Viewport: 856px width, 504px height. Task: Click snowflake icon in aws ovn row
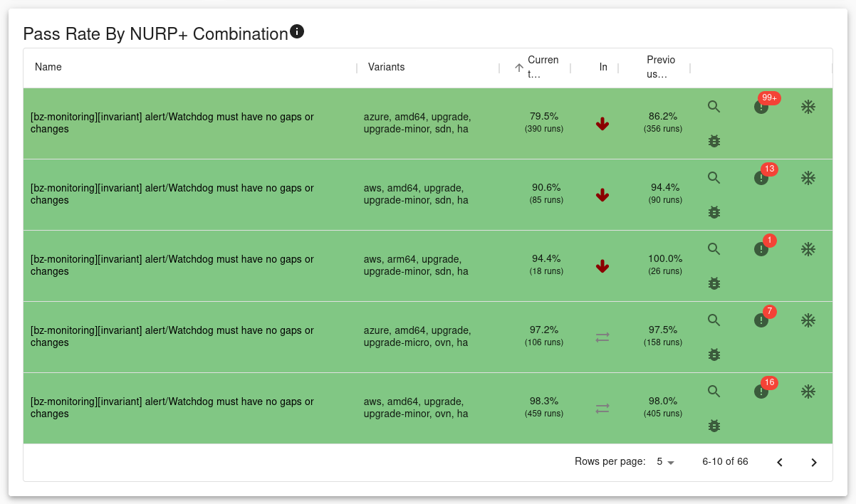pyautogui.click(x=808, y=392)
